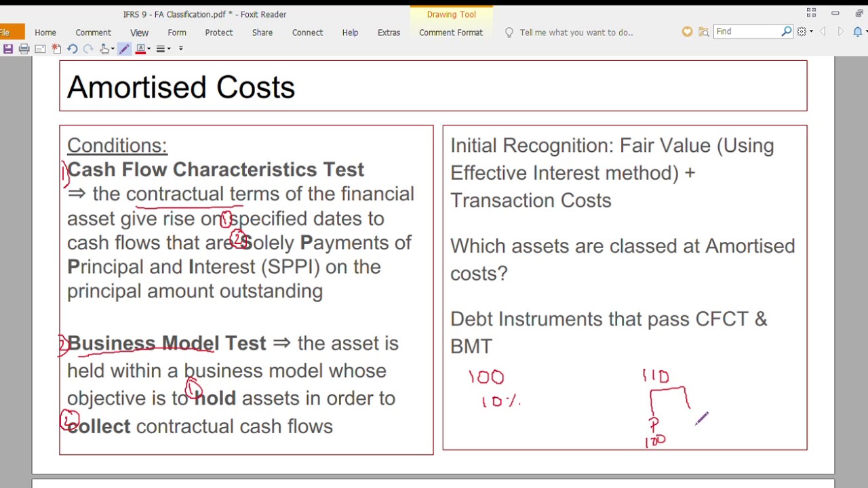The width and height of the screenshot is (868, 488).
Task: Click Debt Instruments that pass CFCT text
Action: tap(609, 319)
